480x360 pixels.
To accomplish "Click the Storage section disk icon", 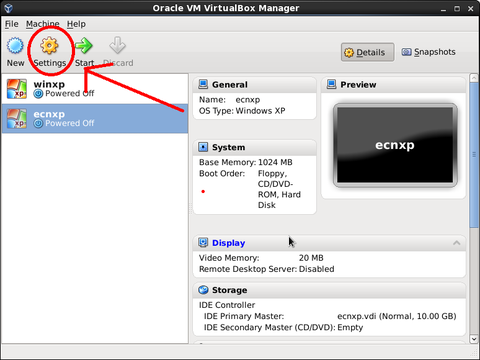I will pyautogui.click(x=203, y=290).
